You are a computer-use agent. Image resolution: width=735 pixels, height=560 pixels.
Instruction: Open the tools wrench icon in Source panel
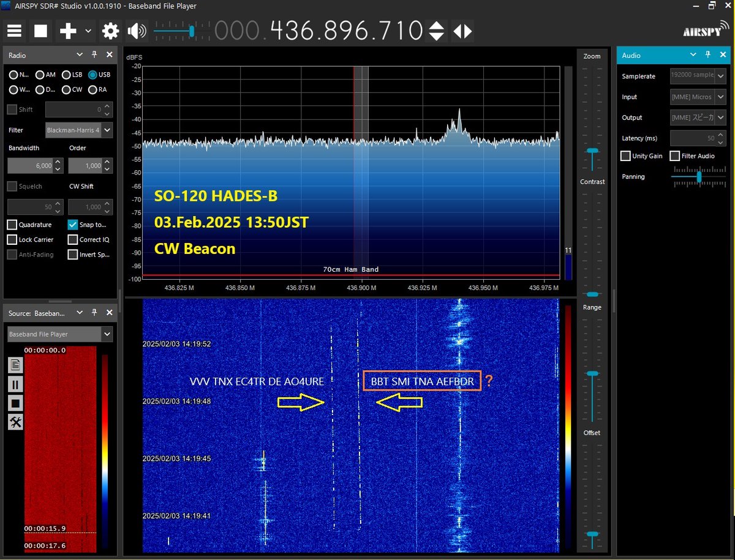[15, 422]
